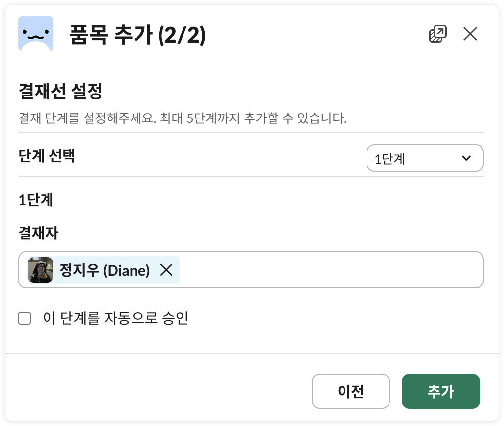Click the whale bot app icon
The width and height of the screenshot is (504, 426).
click(x=36, y=34)
